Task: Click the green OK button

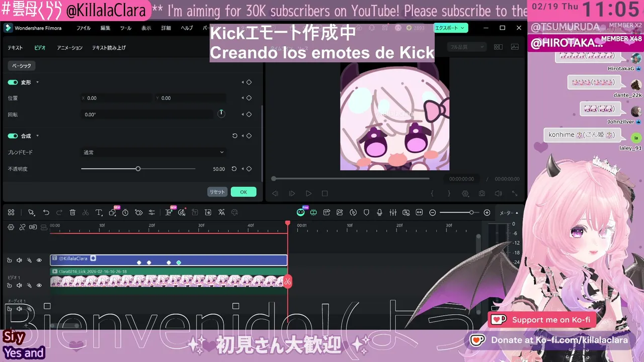Action: tap(244, 192)
